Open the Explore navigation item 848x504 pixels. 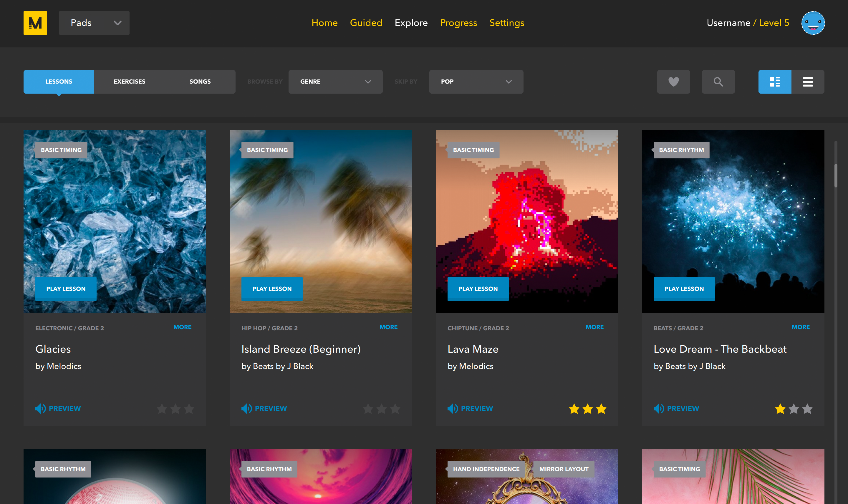411,23
